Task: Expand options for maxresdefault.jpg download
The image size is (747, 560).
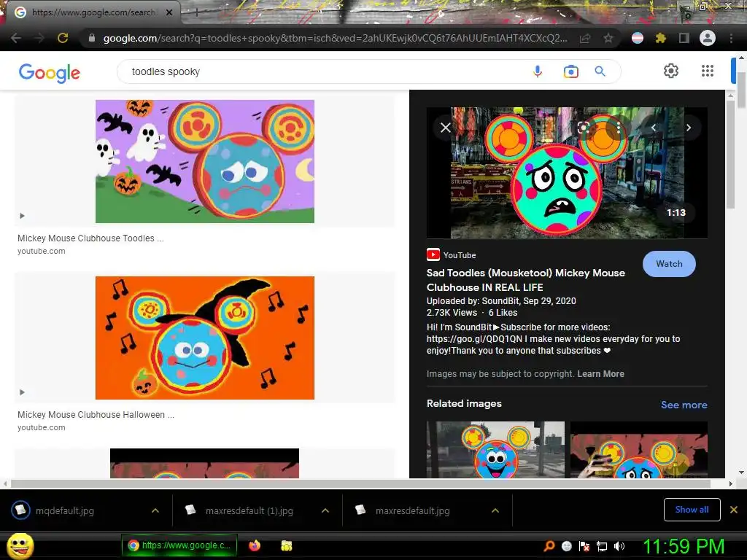Action: (x=495, y=510)
